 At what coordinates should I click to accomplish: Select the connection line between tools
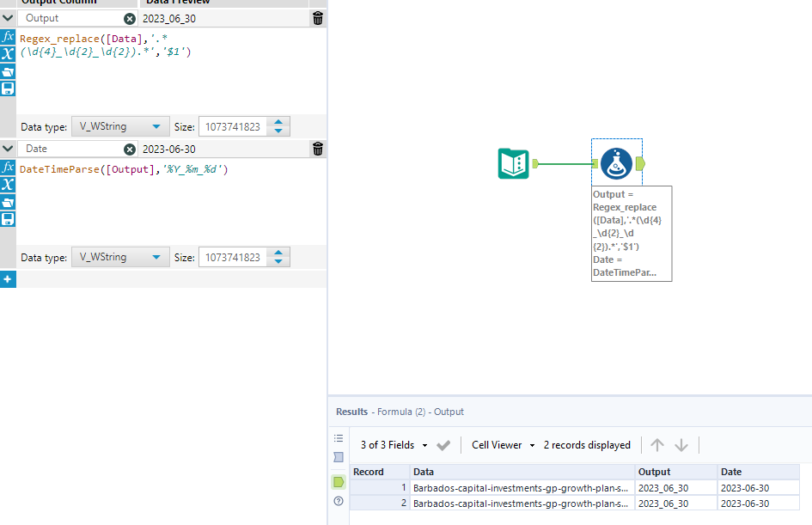click(x=565, y=164)
